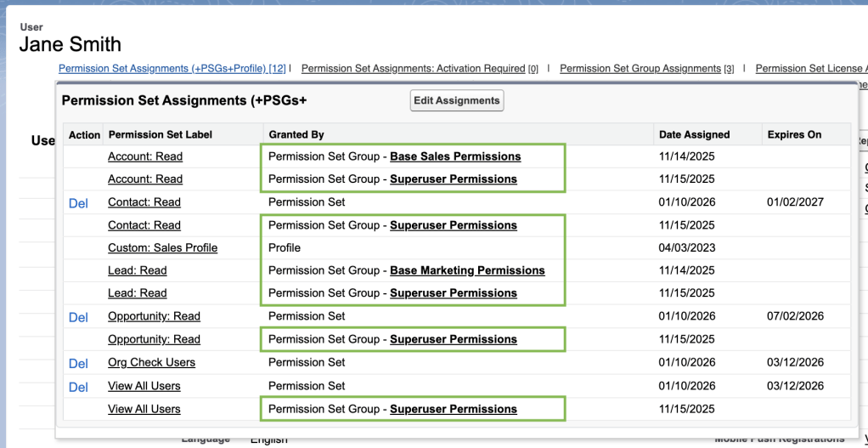The width and height of the screenshot is (868, 448).
Task: Open Account: Read granted by Base Sales Permissions
Action: coord(145,156)
